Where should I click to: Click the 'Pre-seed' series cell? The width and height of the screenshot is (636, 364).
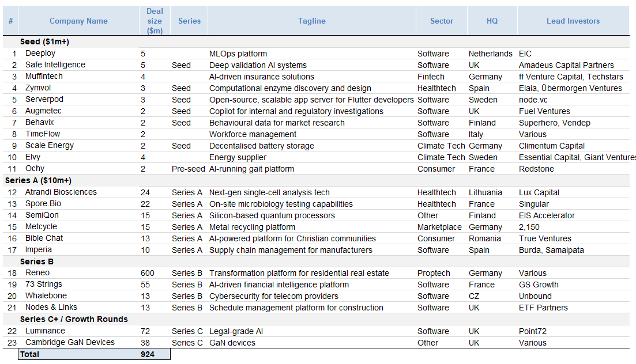coord(188,169)
